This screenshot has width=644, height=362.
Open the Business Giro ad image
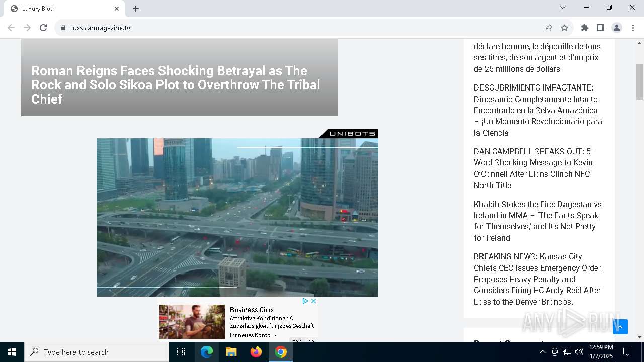[192, 321]
